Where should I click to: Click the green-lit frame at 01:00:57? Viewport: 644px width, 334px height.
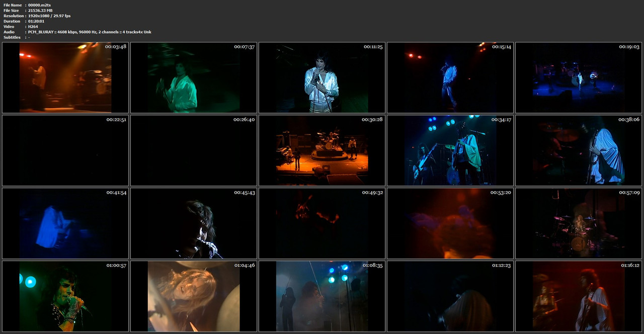pyautogui.click(x=65, y=296)
